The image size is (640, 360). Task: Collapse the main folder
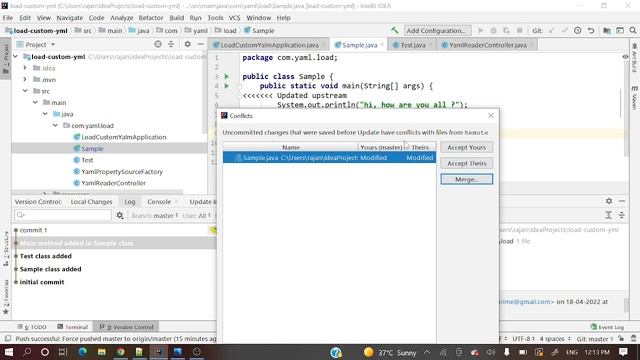pyautogui.click(x=35, y=102)
